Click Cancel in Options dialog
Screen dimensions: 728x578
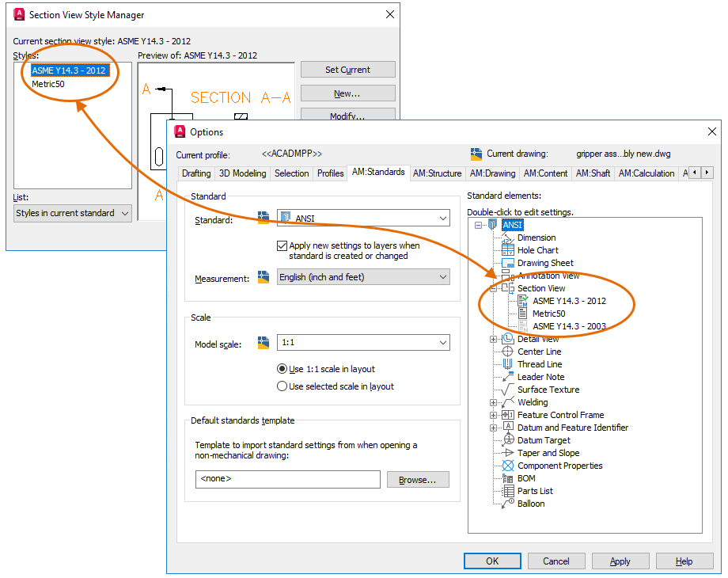(556, 561)
